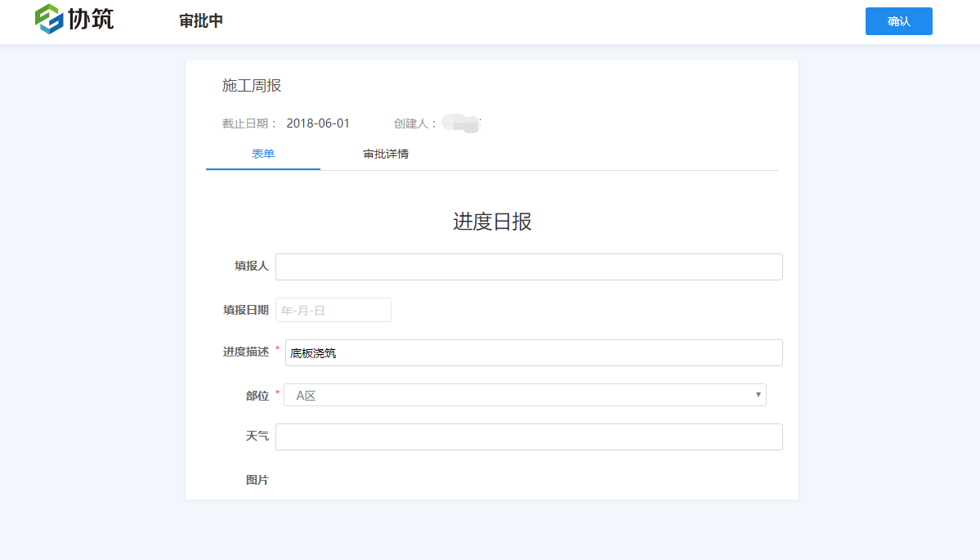
Task: Open the 填报日期 date picker field
Action: [x=333, y=310]
